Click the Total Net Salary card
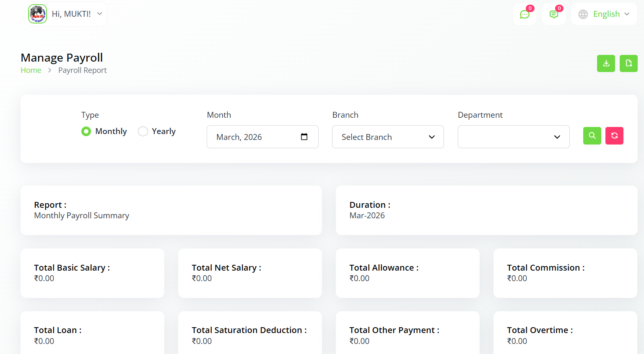This screenshot has height=354, width=644. (x=250, y=273)
